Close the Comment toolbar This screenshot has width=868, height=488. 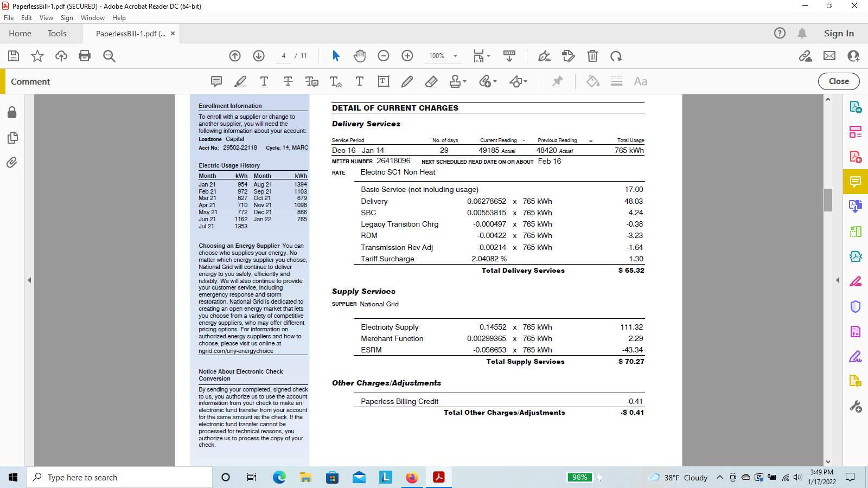pyautogui.click(x=838, y=81)
